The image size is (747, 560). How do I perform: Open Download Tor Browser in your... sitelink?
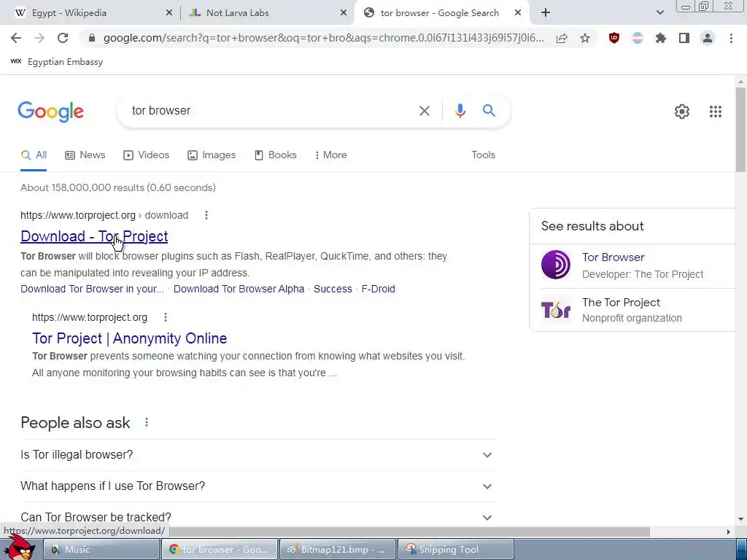[x=92, y=289]
